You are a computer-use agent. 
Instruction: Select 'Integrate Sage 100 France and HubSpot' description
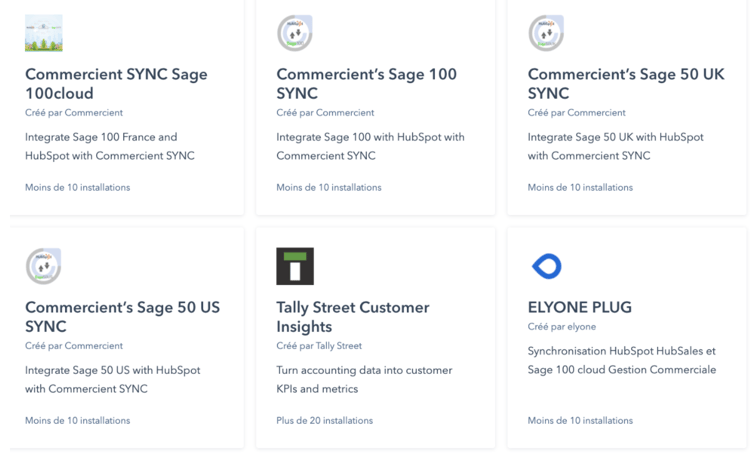pos(110,146)
